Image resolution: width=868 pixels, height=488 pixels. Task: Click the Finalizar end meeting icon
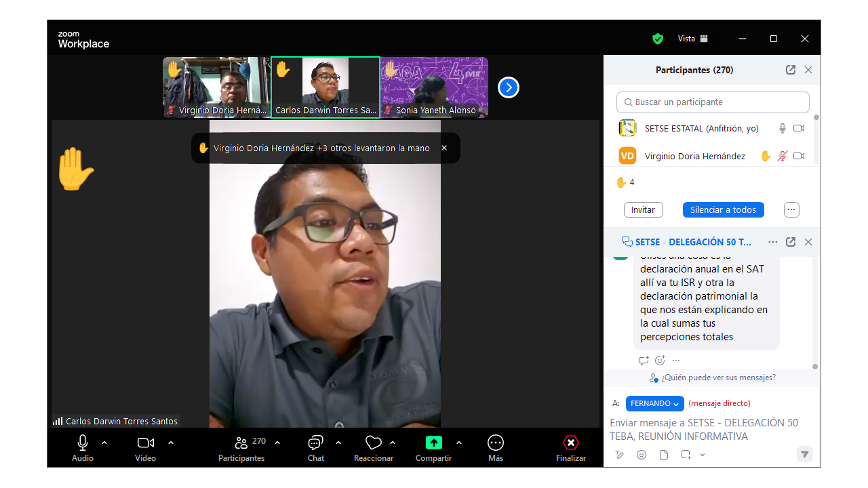[571, 443]
